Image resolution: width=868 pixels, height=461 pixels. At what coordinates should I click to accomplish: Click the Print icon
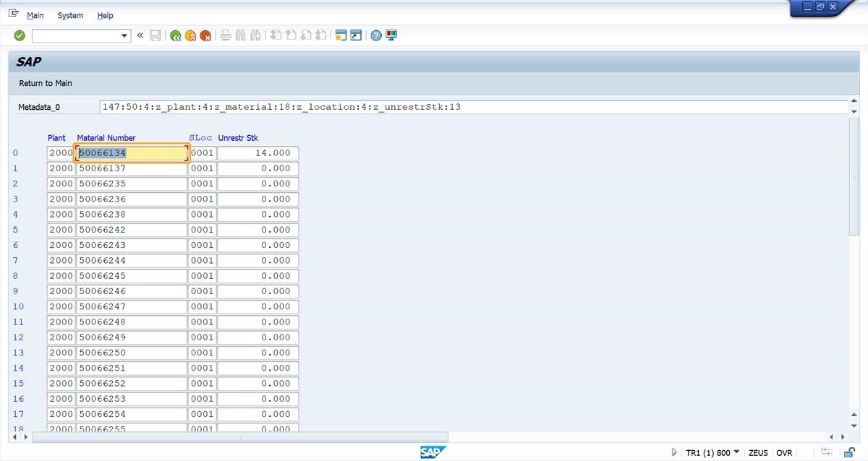pos(226,35)
